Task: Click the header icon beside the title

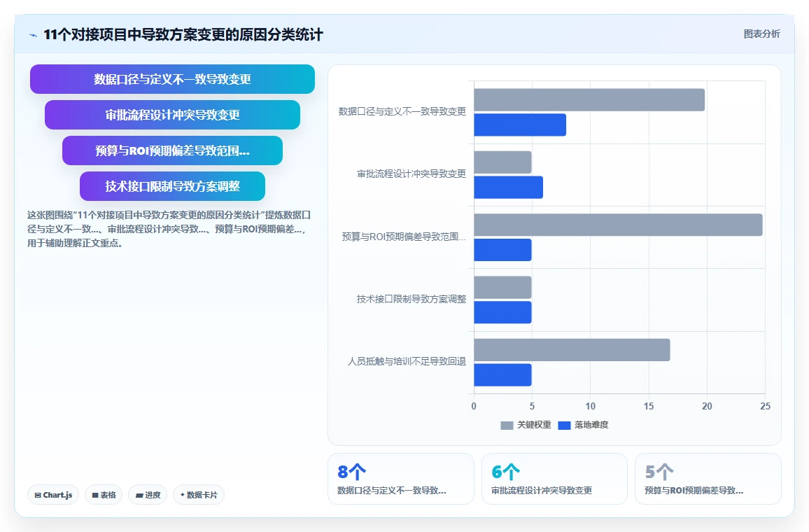Action: pyautogui.click(x=34, y=35)
